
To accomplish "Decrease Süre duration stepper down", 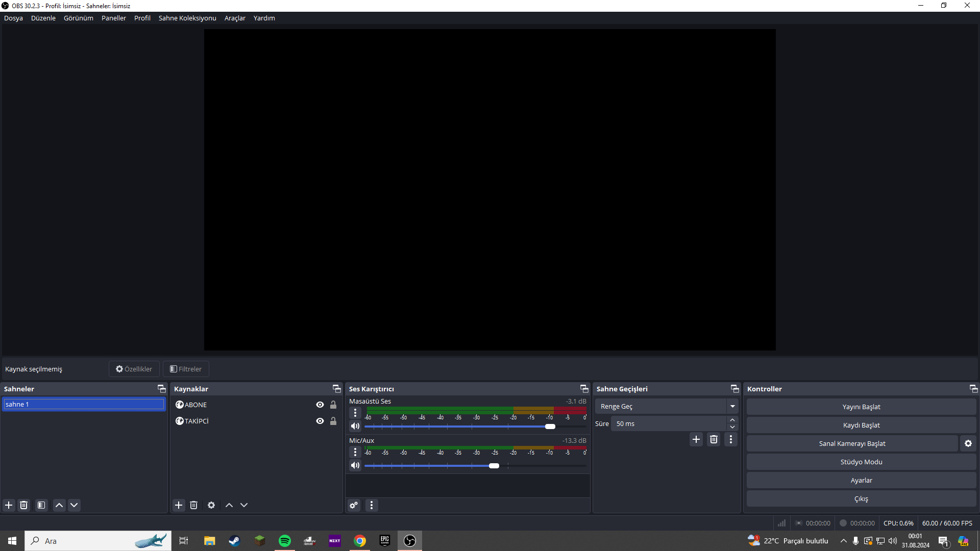I will (732, 427).
